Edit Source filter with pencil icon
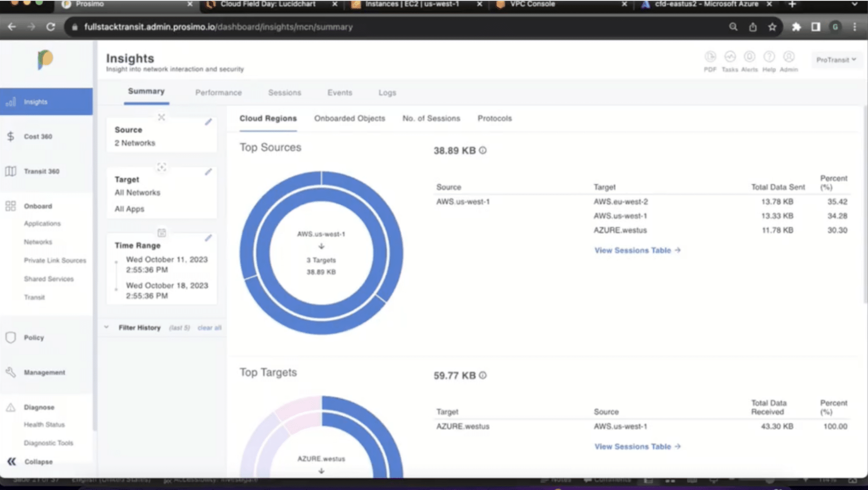 [x=208, y=122]
